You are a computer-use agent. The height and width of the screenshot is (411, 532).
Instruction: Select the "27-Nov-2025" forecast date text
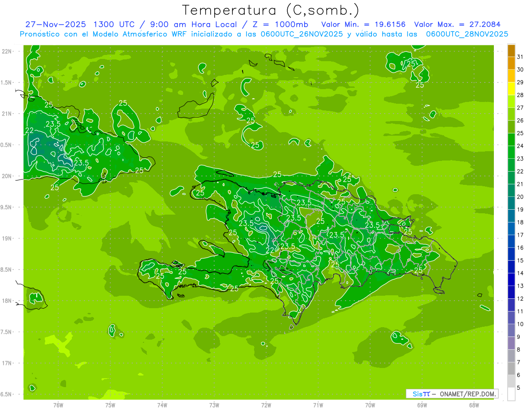(x=55, y=24)
